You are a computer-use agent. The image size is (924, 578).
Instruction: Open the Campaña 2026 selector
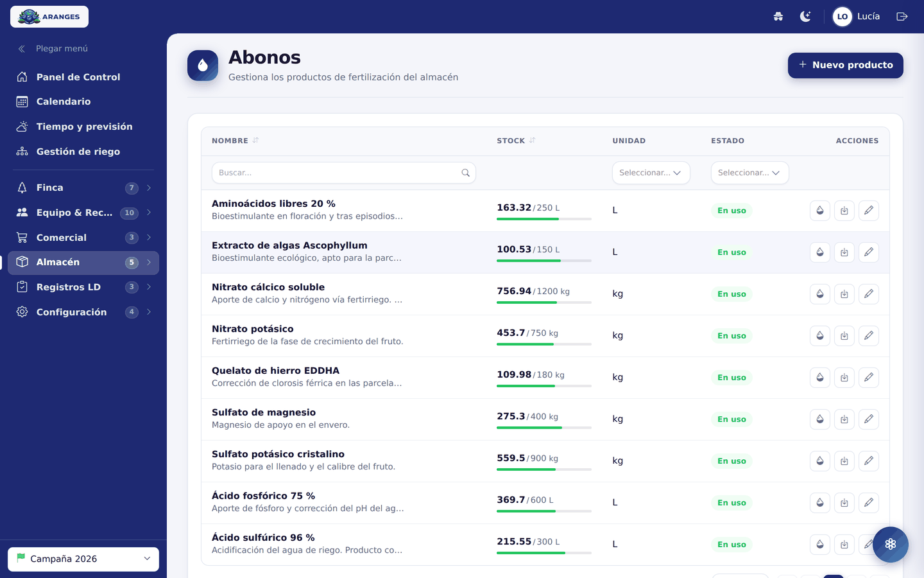point(83,559)
